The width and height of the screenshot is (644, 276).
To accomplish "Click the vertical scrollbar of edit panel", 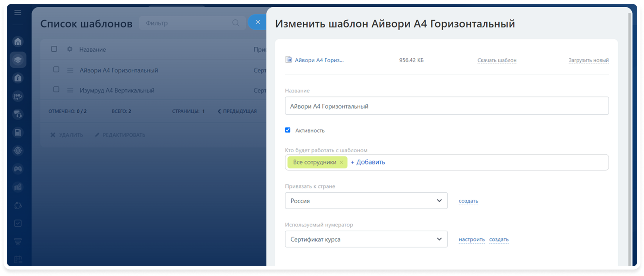I will pos(630,139).
